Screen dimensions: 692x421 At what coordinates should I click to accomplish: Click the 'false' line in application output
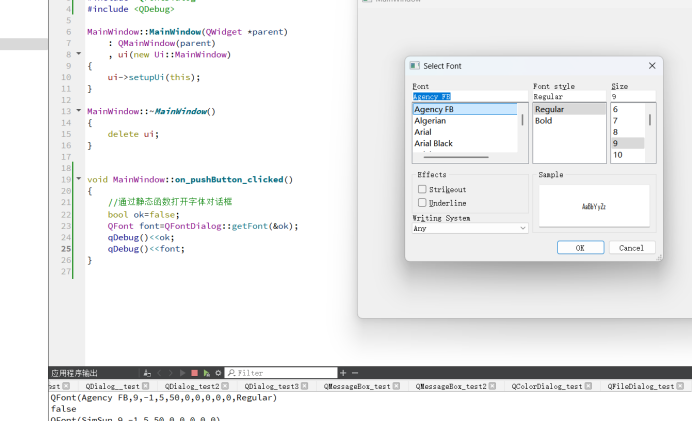pos(64,409)
